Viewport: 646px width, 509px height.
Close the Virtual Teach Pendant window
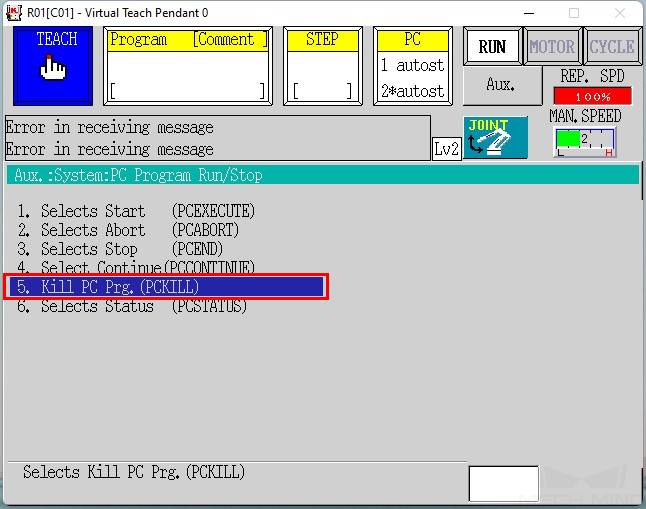point(620,13)
